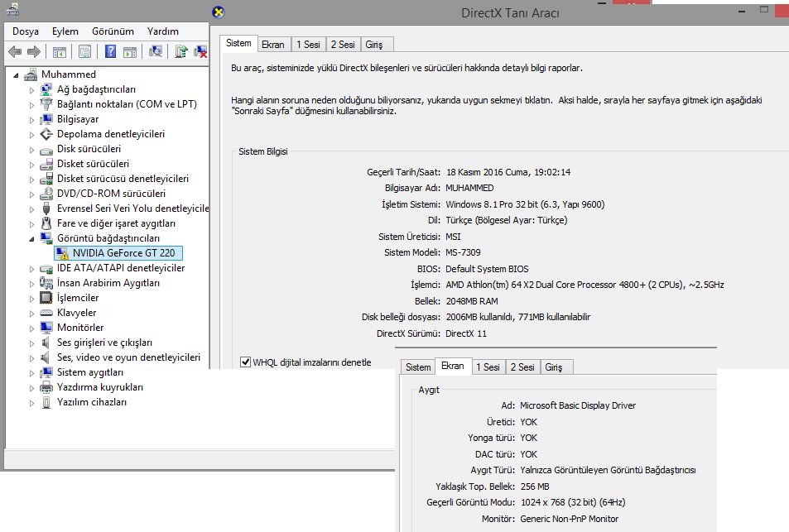Expand İnsan Arabirim Aygıtları node
This screenshot has height=532, width=789.
coord(31,284)
